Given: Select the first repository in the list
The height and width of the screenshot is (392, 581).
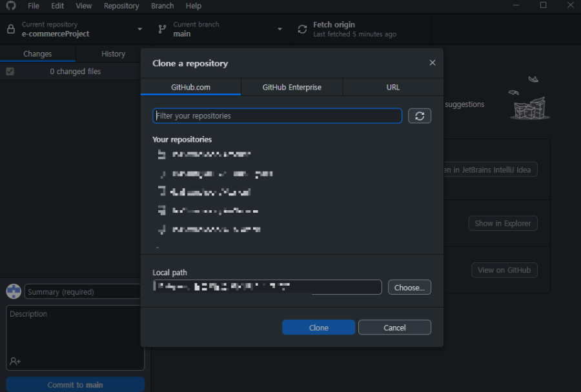Looking at the screenshot, I should coord(292,154).
